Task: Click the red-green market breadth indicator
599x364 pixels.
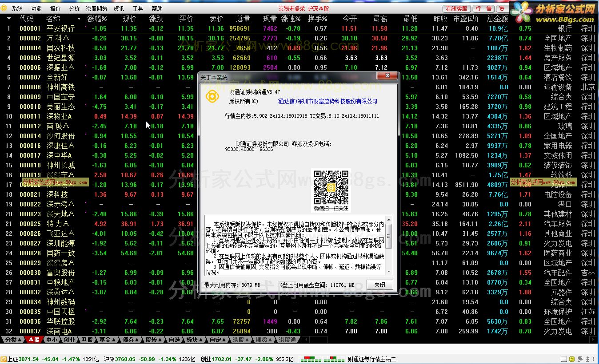Action: click(x=322, y=359)
